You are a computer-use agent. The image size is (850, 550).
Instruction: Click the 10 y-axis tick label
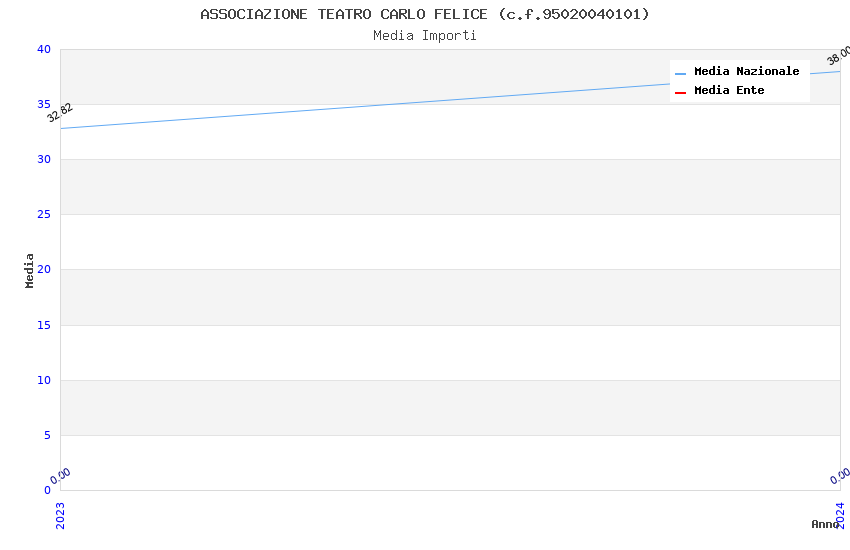[x=44, y=380]
